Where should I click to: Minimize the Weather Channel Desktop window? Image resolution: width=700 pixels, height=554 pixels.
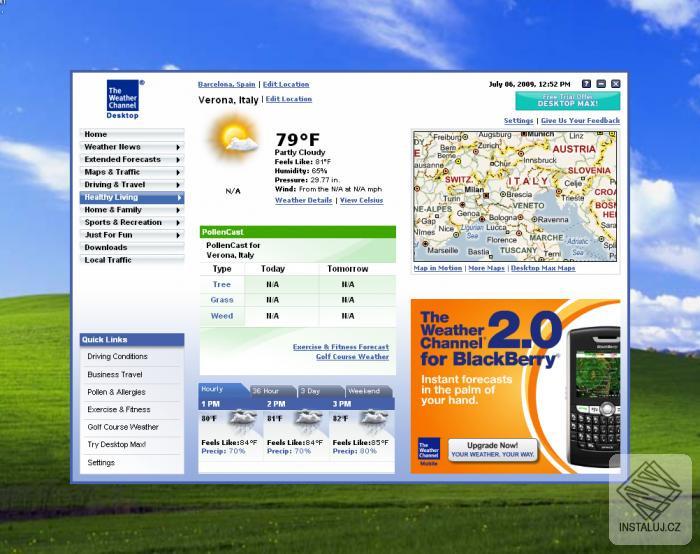pos(601,84)
